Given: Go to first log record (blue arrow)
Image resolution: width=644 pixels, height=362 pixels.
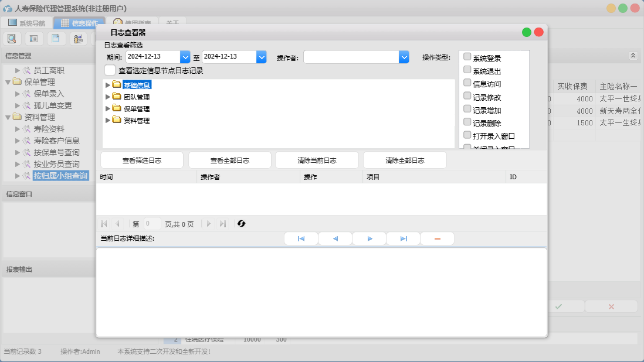Looking at the screenshot, I should [301, 239].
